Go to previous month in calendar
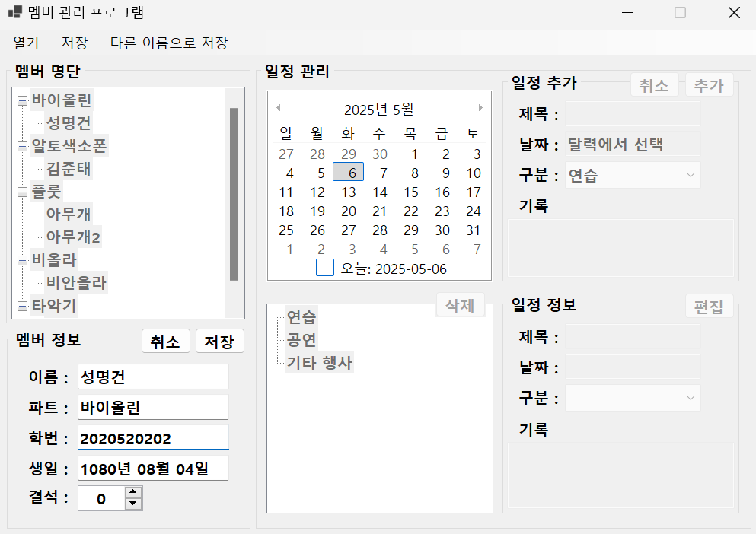The width and height of the screenshot is (756, 534). pos(278,108)
